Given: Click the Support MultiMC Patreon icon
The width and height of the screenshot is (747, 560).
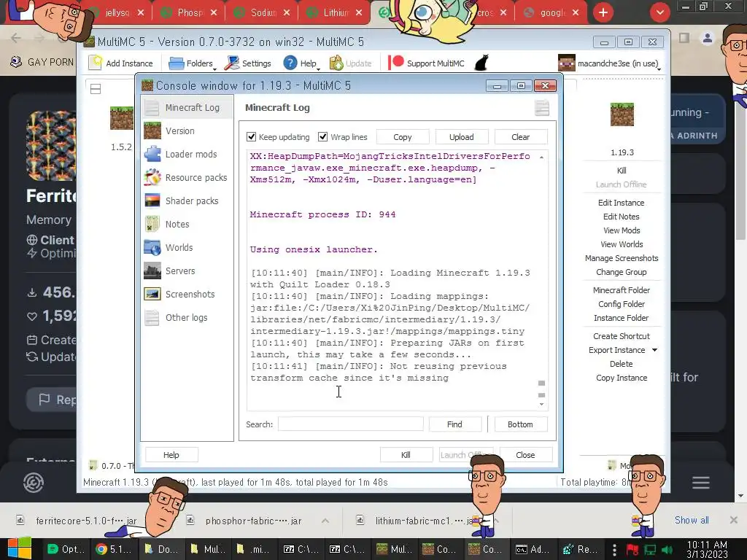Looking at the screenshot, I should 396,63.
